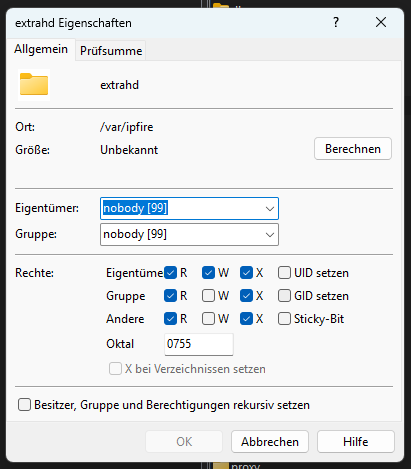Click the Hilfe button
Screen dimensions: 411x469
pos(356,442)
